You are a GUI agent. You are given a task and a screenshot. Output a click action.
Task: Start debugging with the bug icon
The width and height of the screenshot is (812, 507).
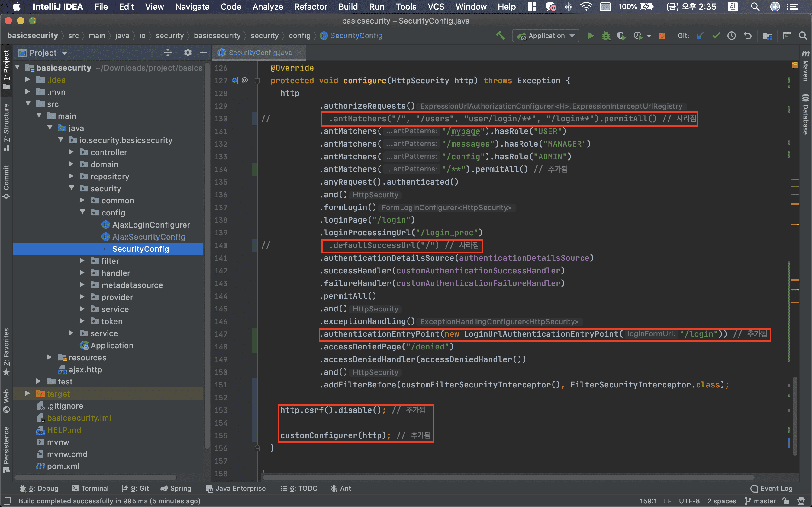(606, 36)
